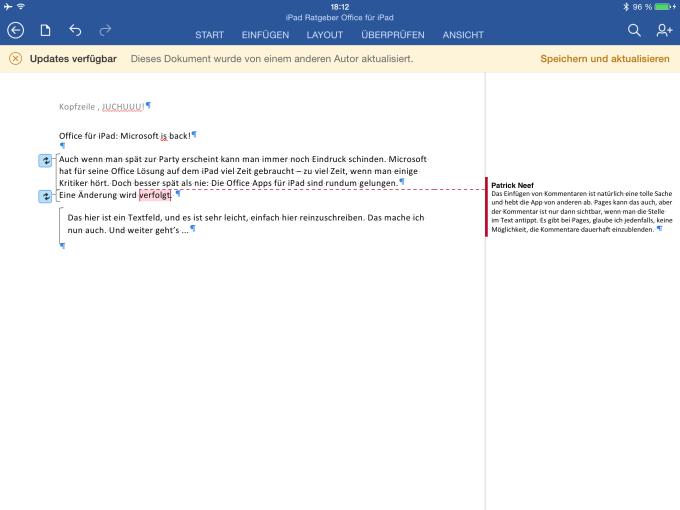Switch to the ANSICHT tab
The width and height of the screenshot is (680, 510).
(x=463, y=35)
